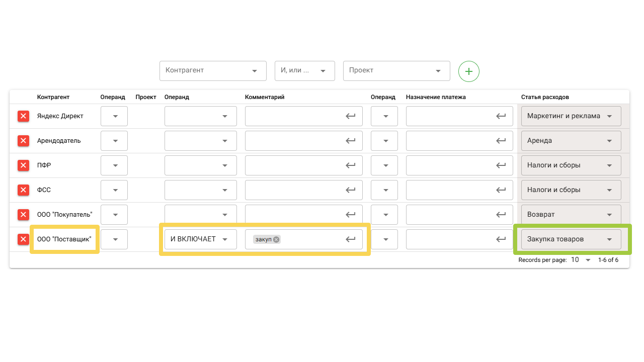This screenshot has width=644, height=362.
Task: Remove the ФСС rule with red X
Action: coord(23,190)
